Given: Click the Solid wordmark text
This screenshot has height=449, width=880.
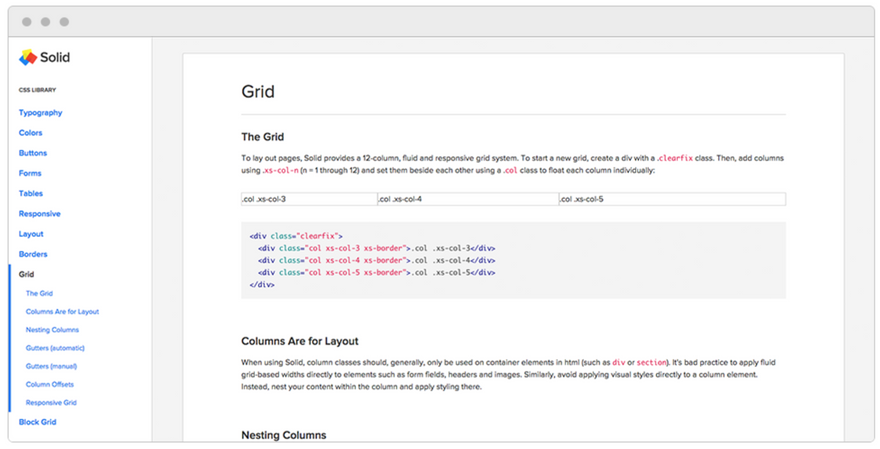Looking at the screenshot, I should [x=55, y=57].
